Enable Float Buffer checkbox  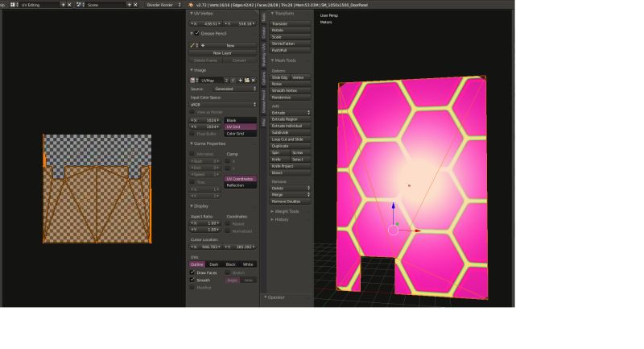(x=192, y=134)
